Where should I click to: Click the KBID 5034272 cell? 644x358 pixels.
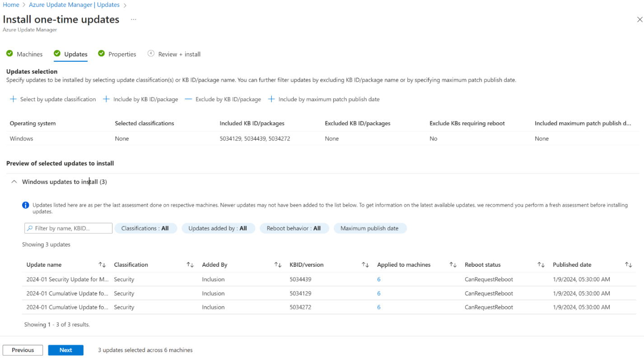tap(301, 307)
